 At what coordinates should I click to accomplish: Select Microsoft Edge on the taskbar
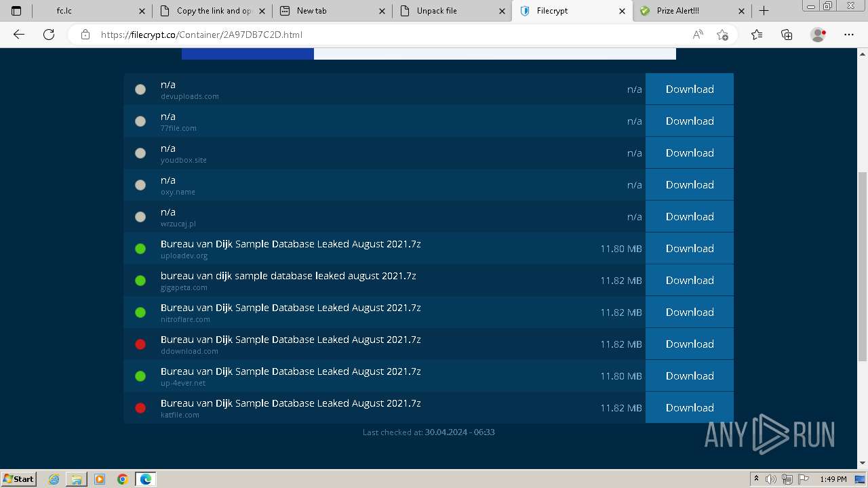[x=146, y=479]
